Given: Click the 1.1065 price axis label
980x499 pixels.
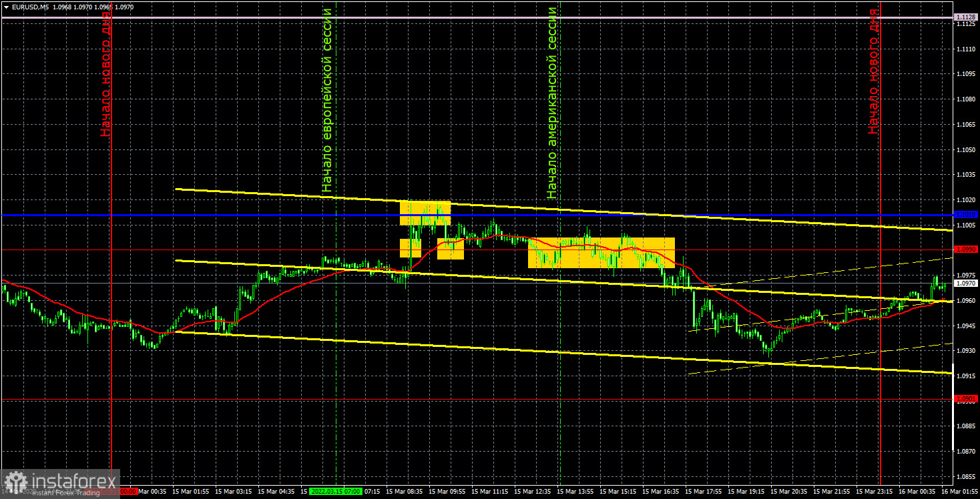Looking at the screenshot, I should tap(966, 125).
